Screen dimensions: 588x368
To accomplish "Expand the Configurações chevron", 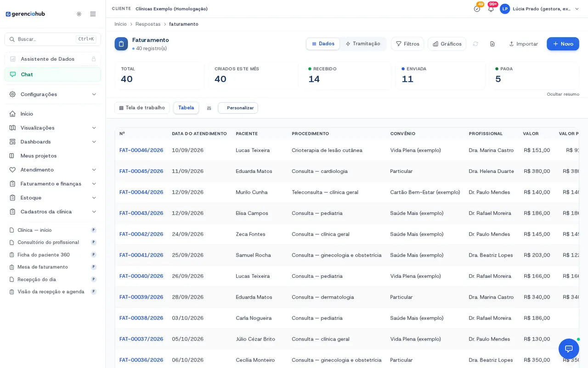I will tap(94, 94).
